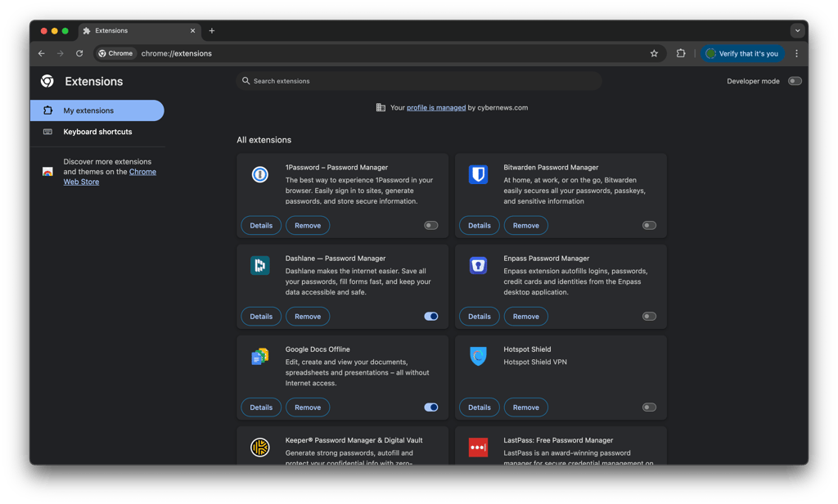This screenshot has height=504, width=838.
Task: Remove the Bitwarden extension
Action: coord(526,226)
